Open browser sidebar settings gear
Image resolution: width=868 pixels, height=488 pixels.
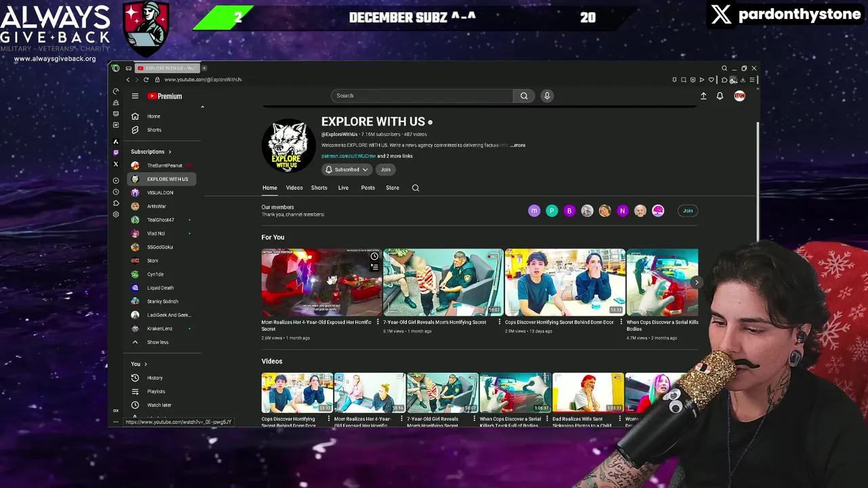[116, 214]
